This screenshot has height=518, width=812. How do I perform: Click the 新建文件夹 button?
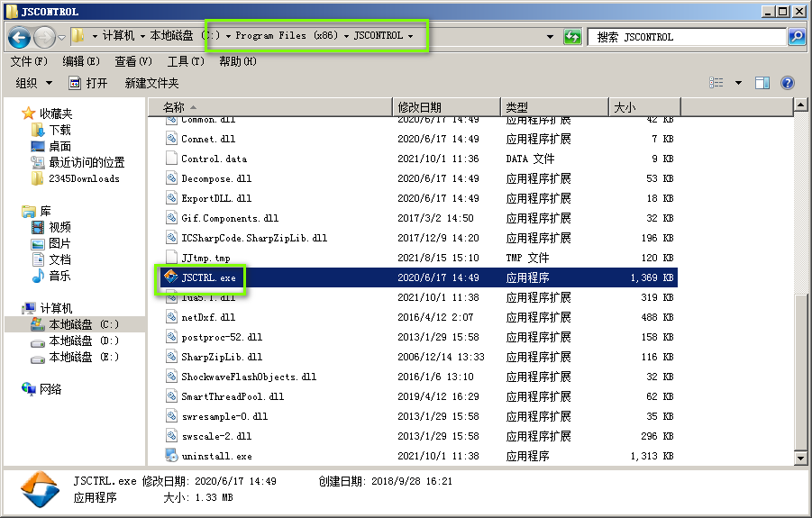tap(151, 83)
